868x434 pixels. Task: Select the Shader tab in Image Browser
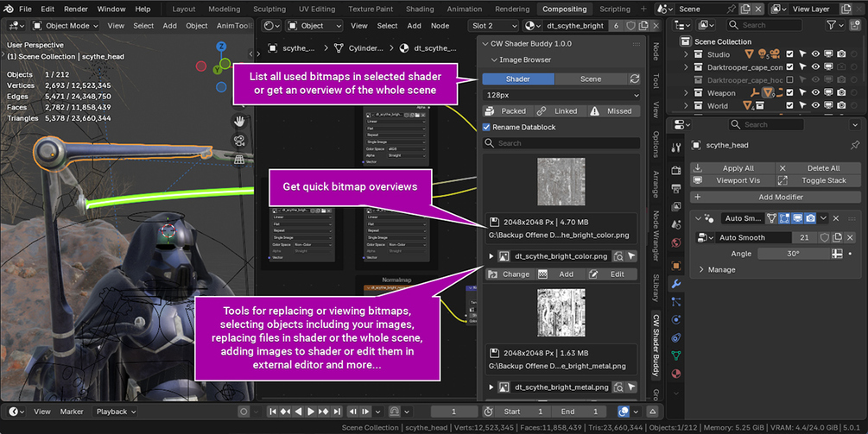(x=518, y=79)
